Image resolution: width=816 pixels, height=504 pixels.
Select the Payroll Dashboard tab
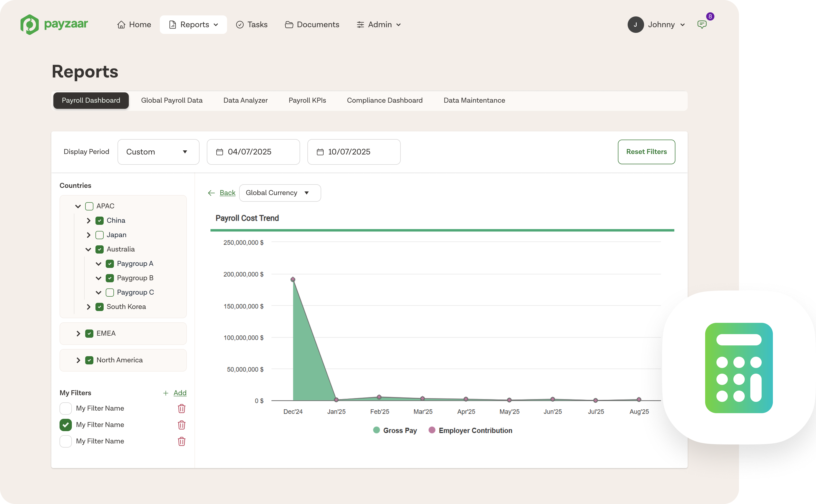pos(91,100)
